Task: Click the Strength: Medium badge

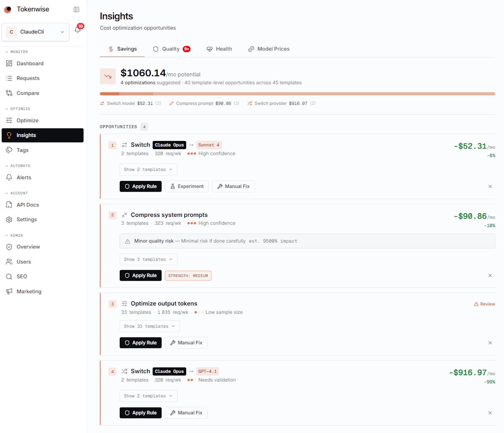Action: (x=188, y=276)
